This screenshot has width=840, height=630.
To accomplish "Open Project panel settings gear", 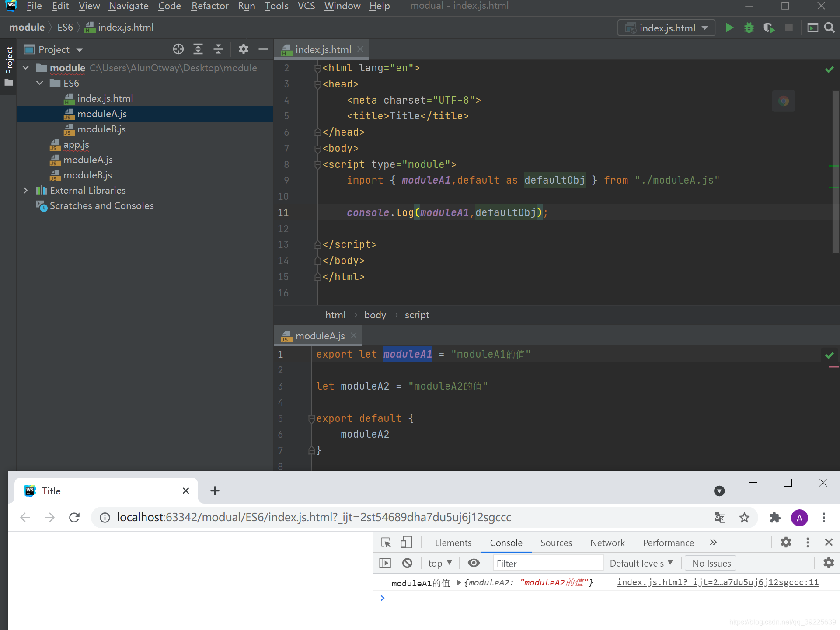I will [x=243, y=49].
